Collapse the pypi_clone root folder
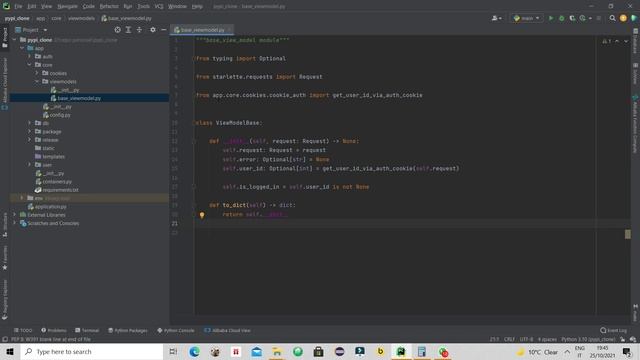The image size is (640, 360). [x=14, y=40]
